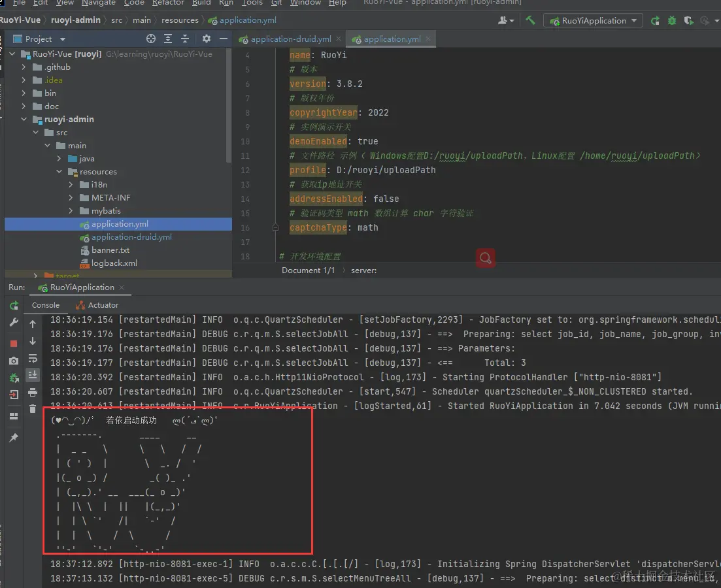This screenshot has height=588, width=721.
Task: Click Run with Coverage icon
Action: coord(688,21)
